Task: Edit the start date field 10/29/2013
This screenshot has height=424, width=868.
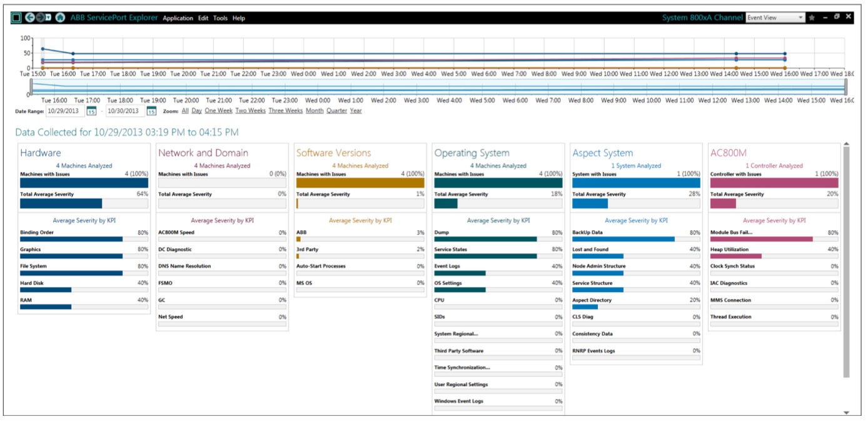Action: click(66, 111)
